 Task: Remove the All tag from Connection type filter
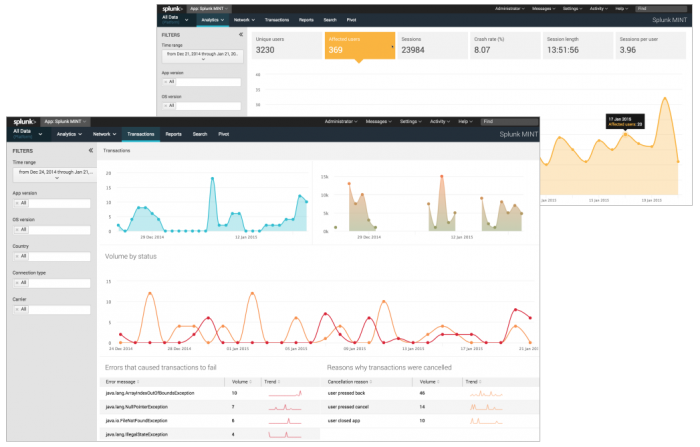[x=17, y=283]
